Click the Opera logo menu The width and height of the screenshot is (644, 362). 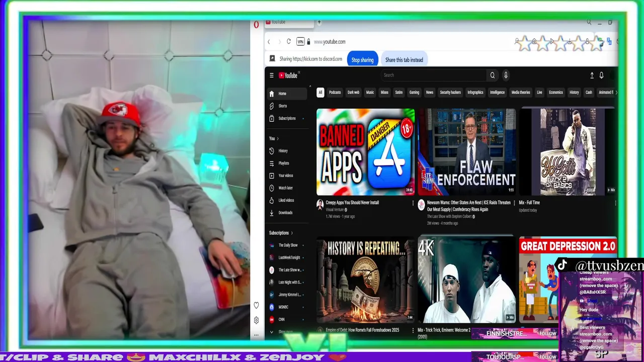point(257,24)
